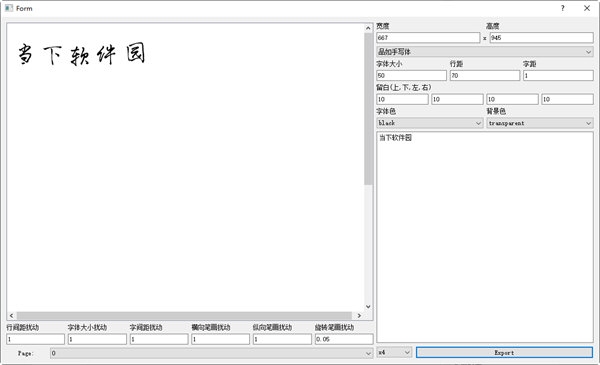Click the 字体色 label
600x365 pixels.
386,111
